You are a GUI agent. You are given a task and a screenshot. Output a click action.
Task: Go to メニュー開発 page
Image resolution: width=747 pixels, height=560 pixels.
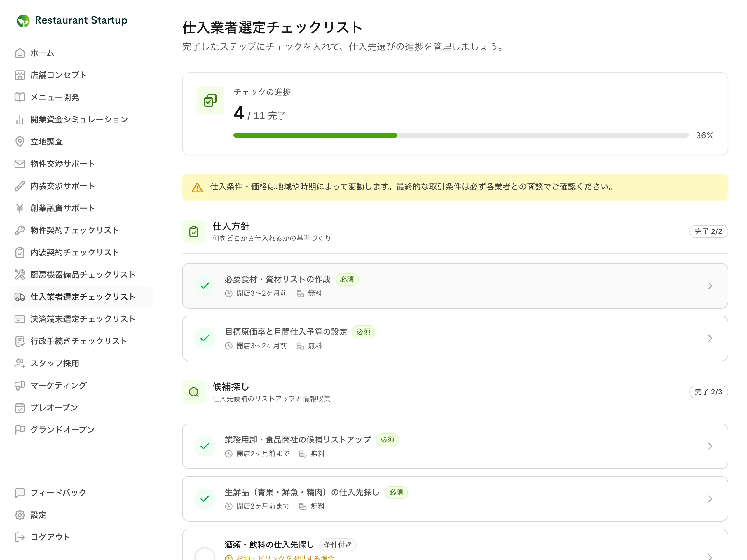[81, 97]
